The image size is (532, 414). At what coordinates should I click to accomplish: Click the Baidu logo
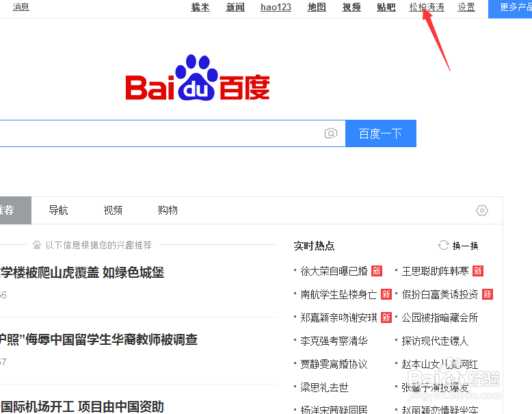pos(198,77)
